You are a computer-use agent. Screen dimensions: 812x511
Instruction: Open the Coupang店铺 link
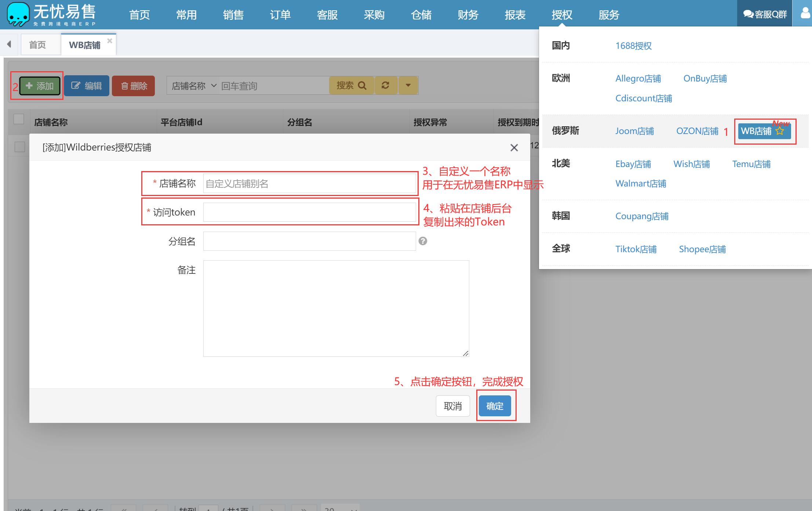[642, 216]
